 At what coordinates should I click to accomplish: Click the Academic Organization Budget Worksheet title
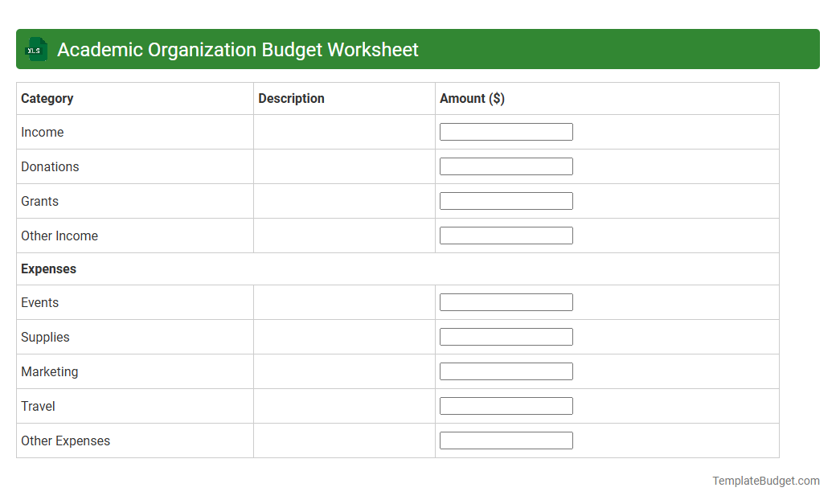(237, 49)
